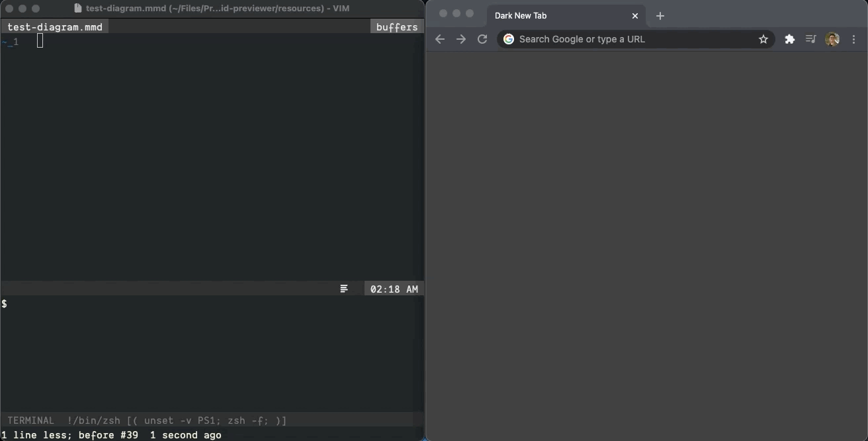Viewport: 868px width, 441px height.
Task: Minimize the Chrome window
Action: click(456, 13)
